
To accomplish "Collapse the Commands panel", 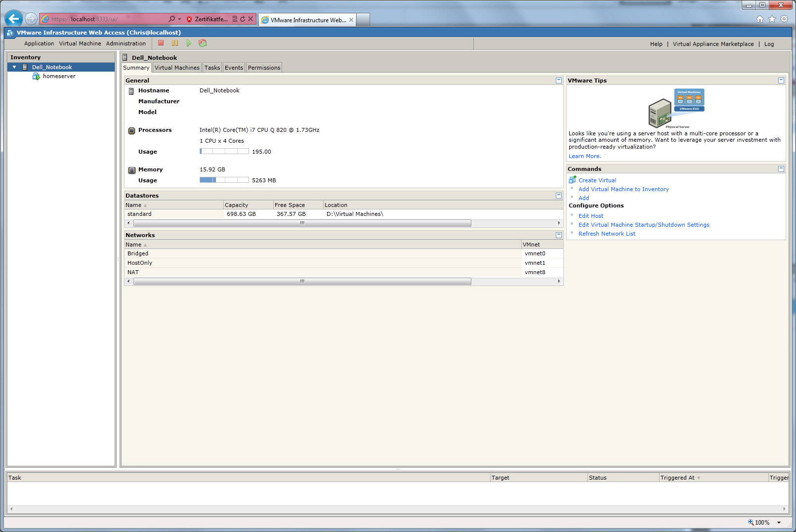I will [781, 169].
